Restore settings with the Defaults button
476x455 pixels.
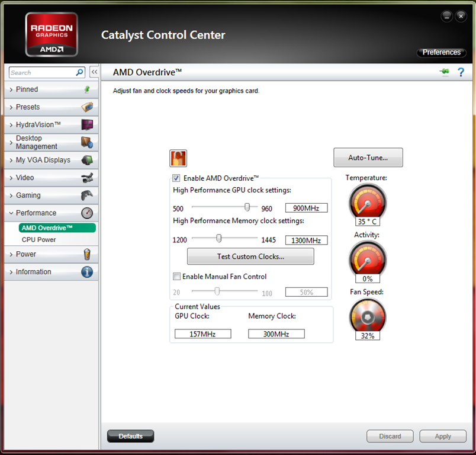130,436
